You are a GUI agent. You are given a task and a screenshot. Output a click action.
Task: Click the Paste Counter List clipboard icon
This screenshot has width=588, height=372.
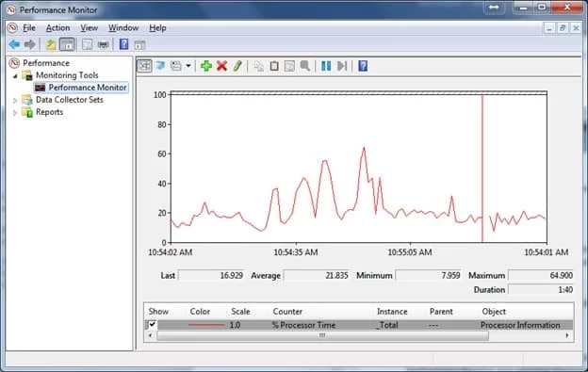pyautogui.click(x=274, y=66)
